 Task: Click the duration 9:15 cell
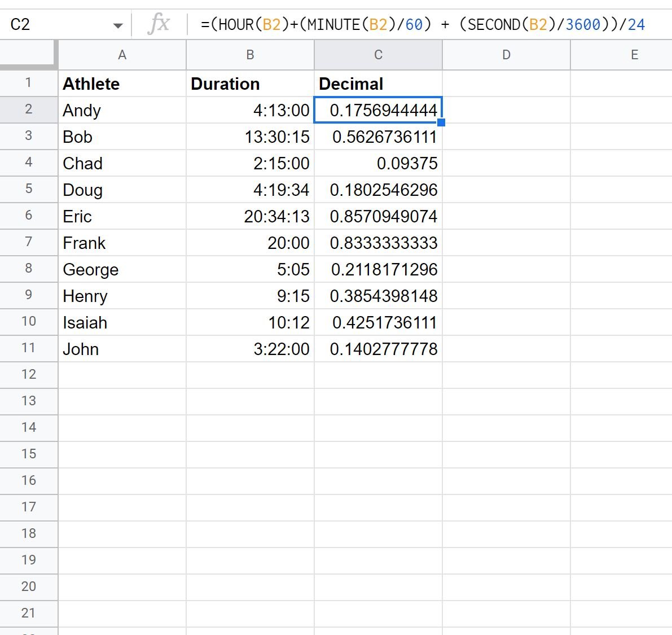[x=251, y=296]
